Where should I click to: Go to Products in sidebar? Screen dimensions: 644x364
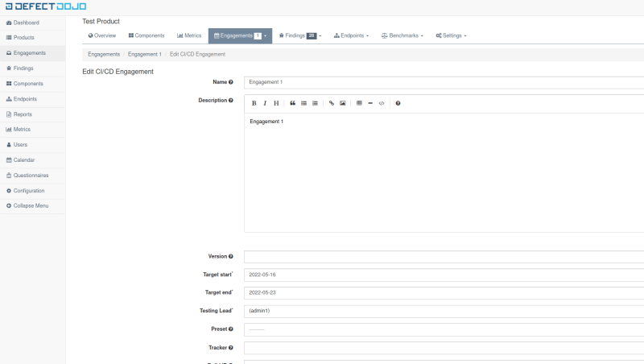pyautogui.click(x=32, y=37)
